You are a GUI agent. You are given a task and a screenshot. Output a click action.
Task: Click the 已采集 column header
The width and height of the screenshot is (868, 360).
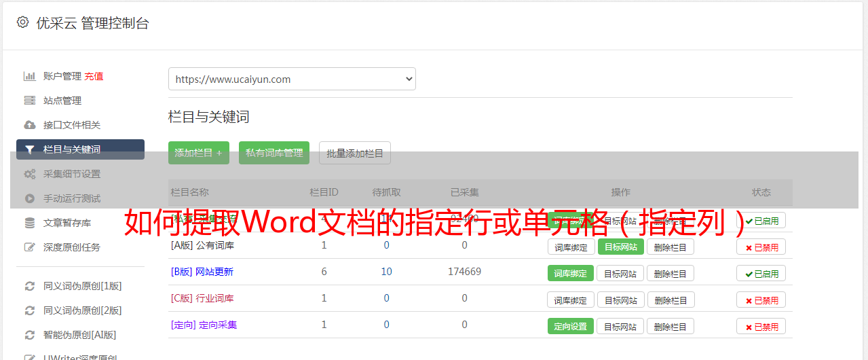tap(465, 192)
